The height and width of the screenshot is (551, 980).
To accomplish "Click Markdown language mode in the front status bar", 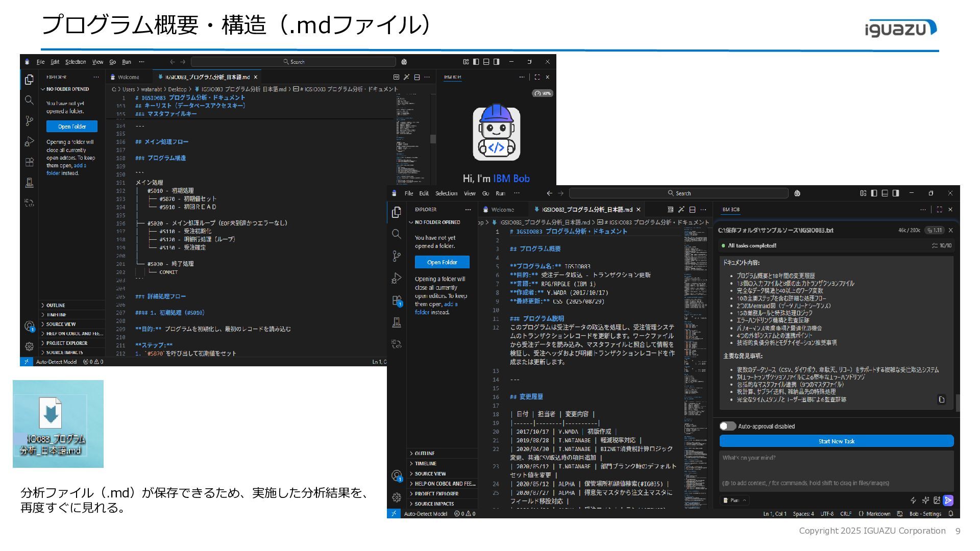I will point(878,514).
